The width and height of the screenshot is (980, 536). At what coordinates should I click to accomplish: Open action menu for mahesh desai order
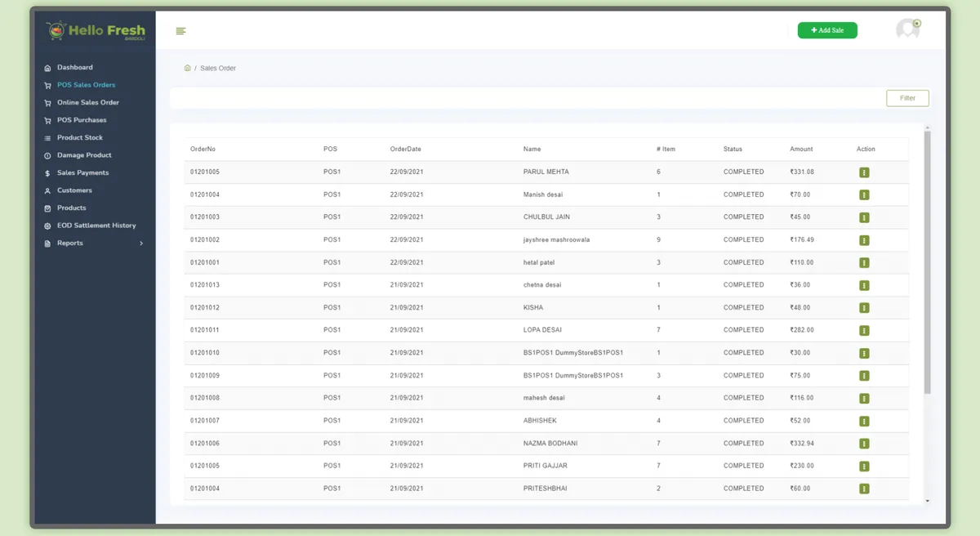[864, 399]
